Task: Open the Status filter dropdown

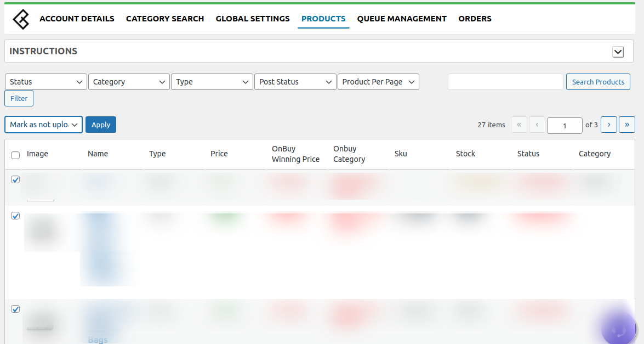Action: pyautogui.click(x=45, y=82)
